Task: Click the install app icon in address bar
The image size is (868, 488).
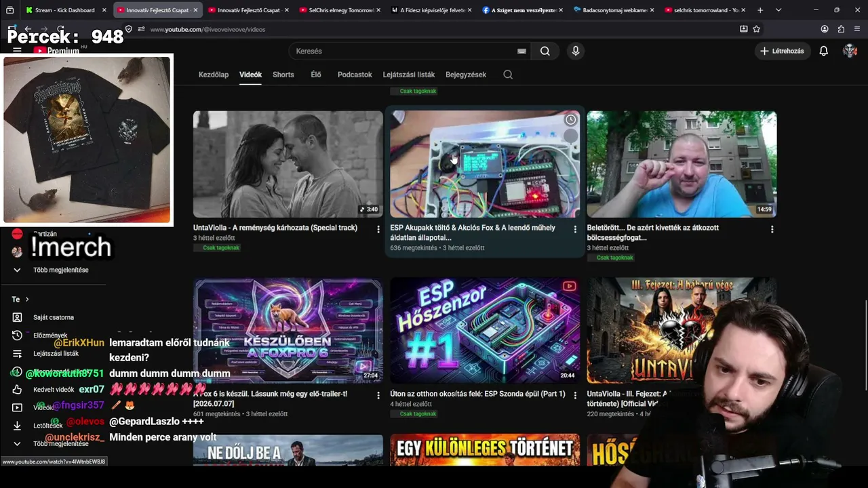Action: point(744,29)
